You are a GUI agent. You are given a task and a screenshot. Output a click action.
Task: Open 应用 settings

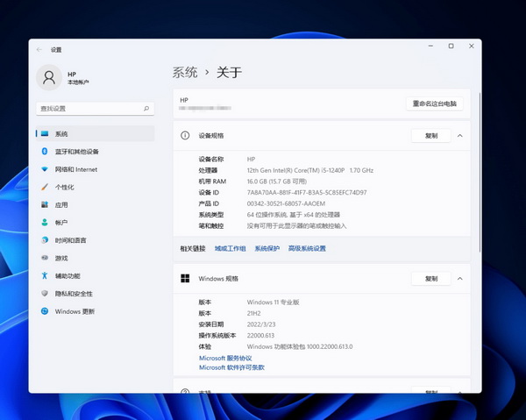(x=96, y=204)
